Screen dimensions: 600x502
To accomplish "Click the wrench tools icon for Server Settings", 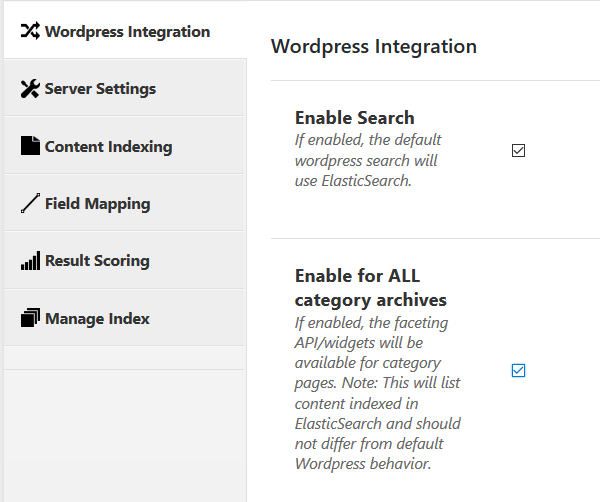I will (30, 88).
